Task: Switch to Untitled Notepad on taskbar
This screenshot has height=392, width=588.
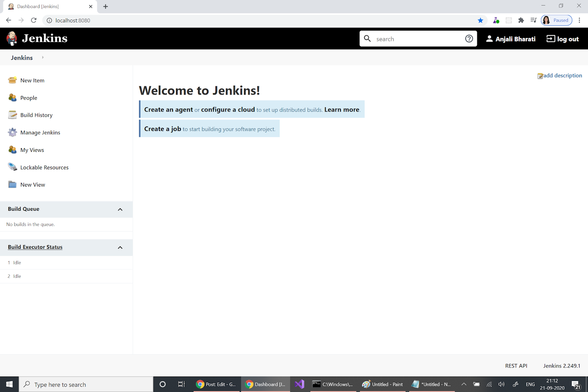Action: (x=431, y=384)
